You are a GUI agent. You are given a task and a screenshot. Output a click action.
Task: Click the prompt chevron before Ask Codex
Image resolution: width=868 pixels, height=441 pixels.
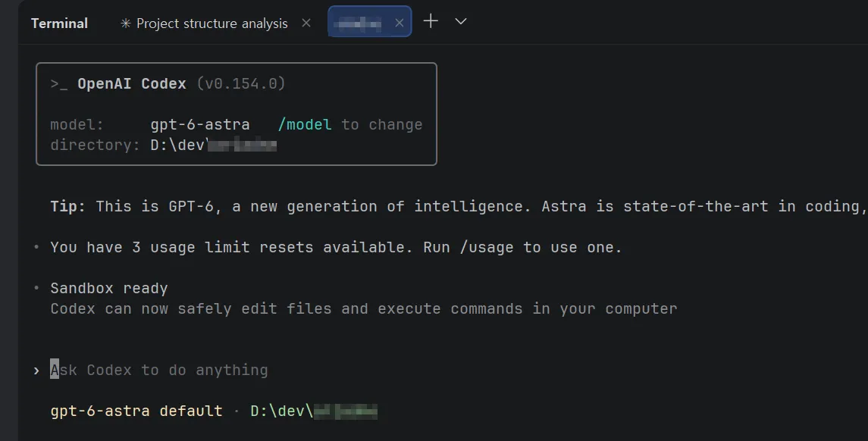tap(36, 371)
